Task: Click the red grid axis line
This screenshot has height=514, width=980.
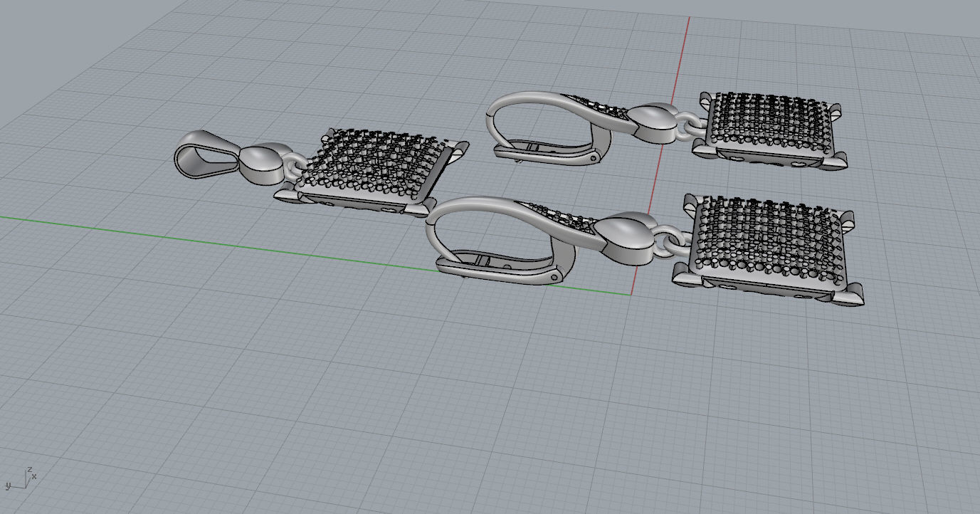Action: pyautogui.click(x=660, y=155)
